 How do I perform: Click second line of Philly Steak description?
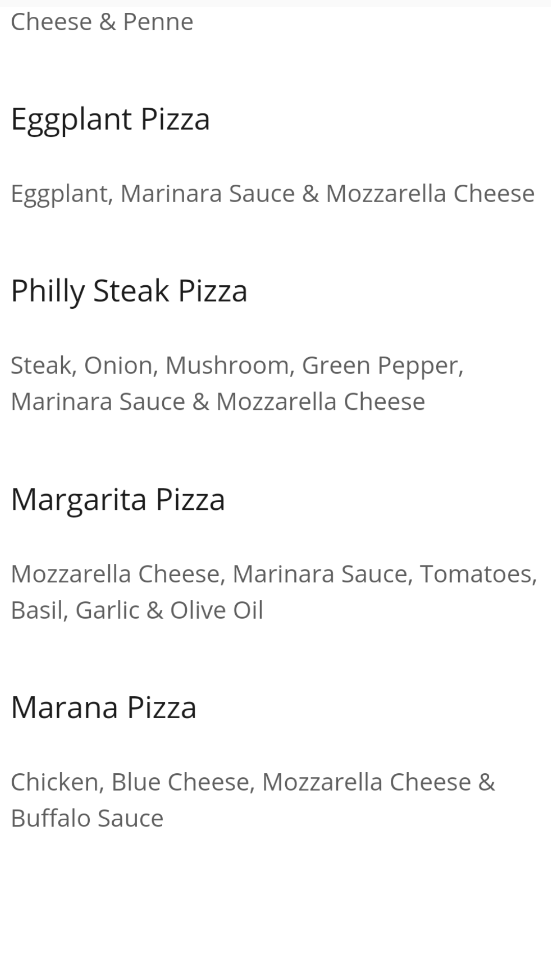[x=218, y=402]
